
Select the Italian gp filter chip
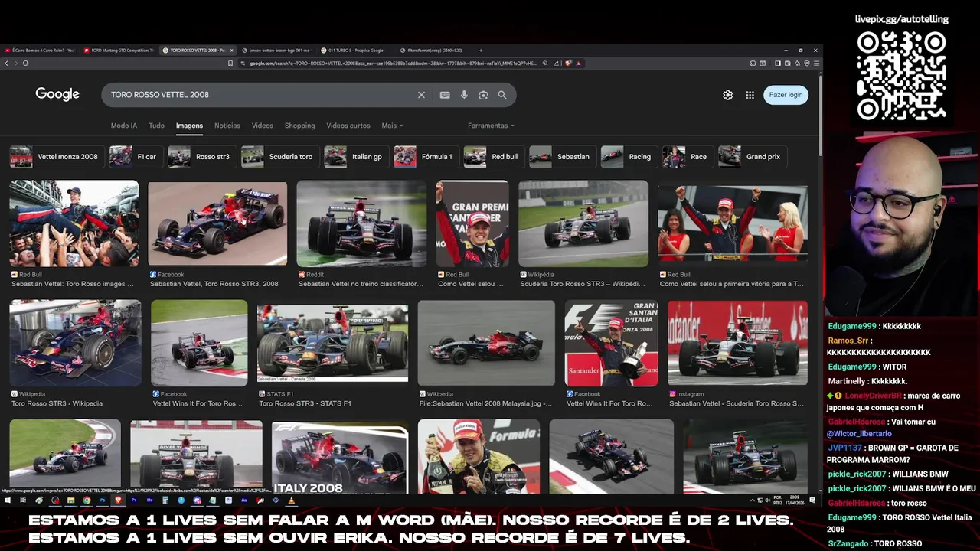point(355,157)
